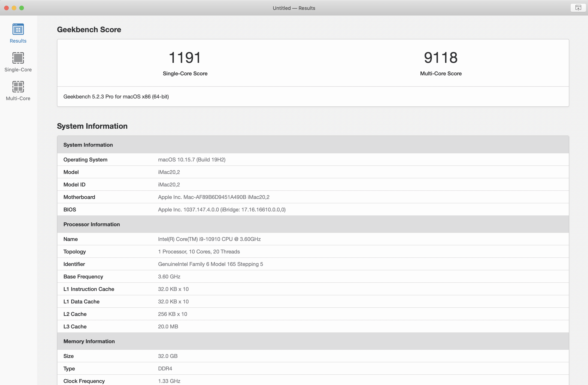The height and width of the screenshot is (385, 588).
Task: Click the iMac20,2 value in Model ID row
Action: click(169, 185)
